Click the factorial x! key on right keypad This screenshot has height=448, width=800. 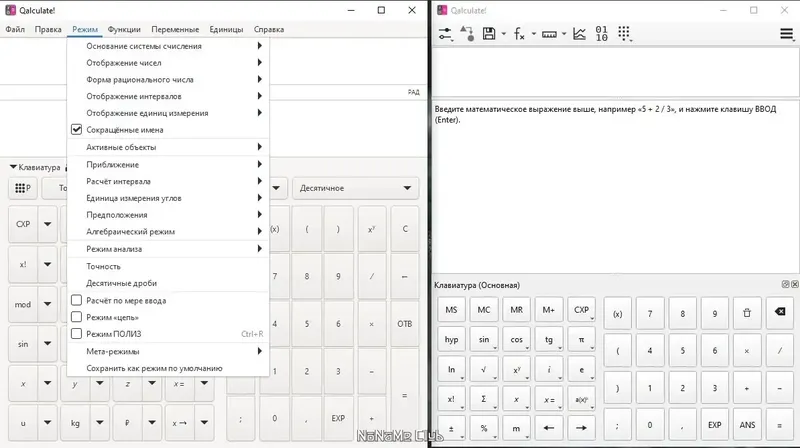click(x=452, y=399)
